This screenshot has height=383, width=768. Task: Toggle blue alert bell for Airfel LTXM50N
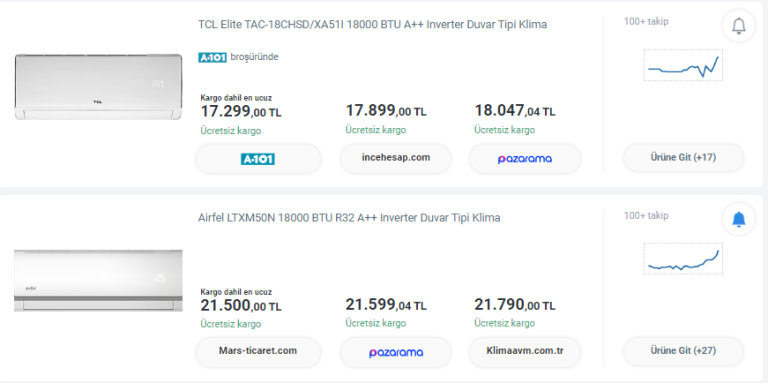pos(738,219)
